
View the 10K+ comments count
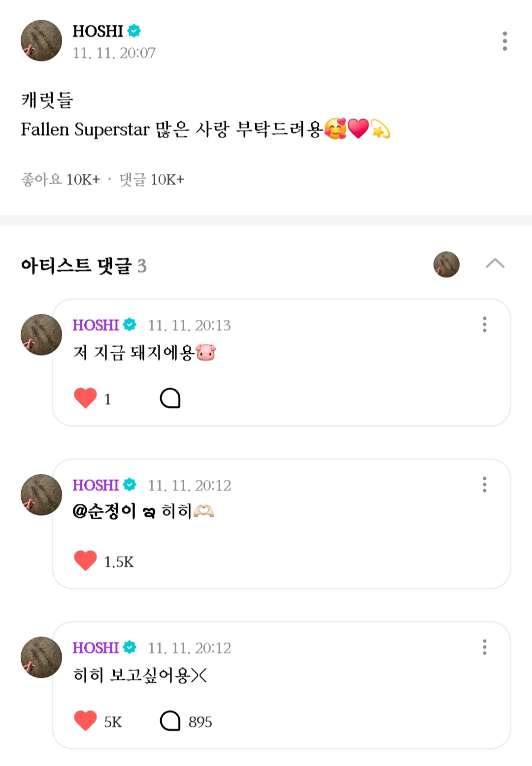pos(152,179)
